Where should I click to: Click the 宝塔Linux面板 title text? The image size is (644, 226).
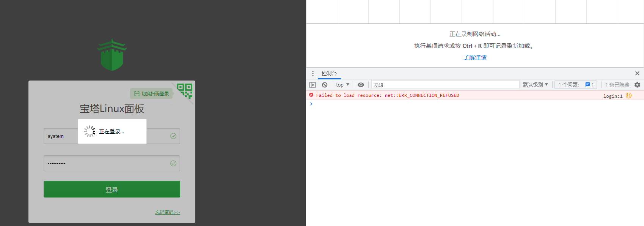pos(112,109)
